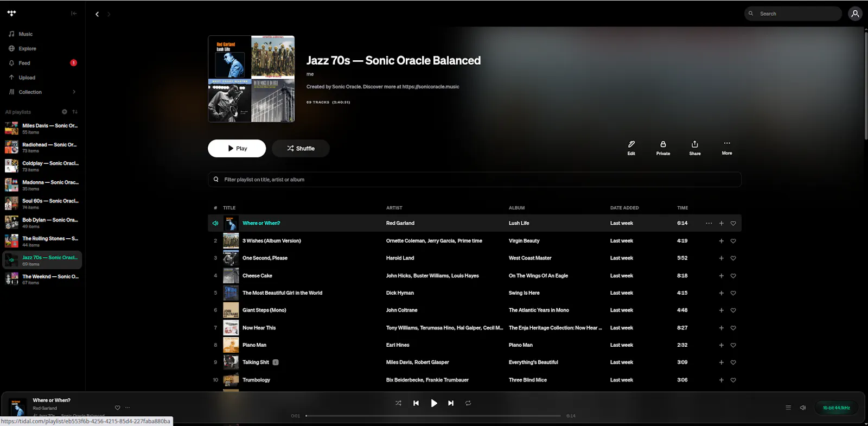This screenshot has height=426, width=868.
Task: Open the three-dot menu for Where or When?
Action: tap(709, 223)
